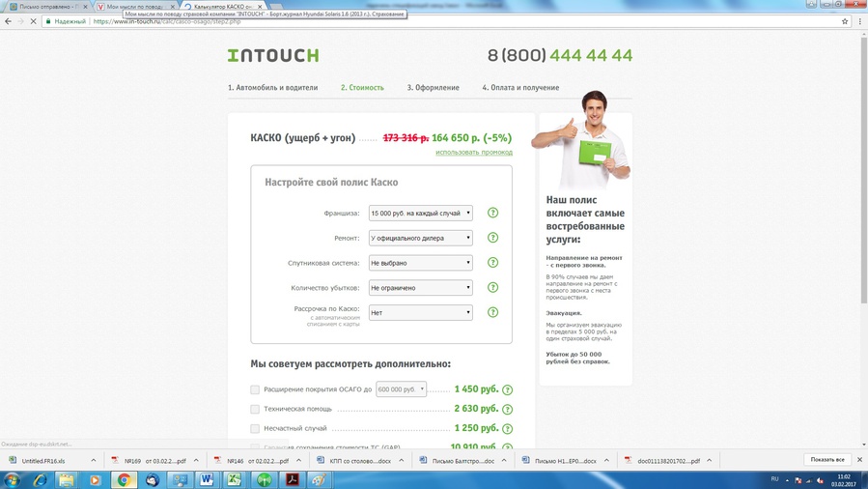Click Показать все downloads button

click(827, 460)
